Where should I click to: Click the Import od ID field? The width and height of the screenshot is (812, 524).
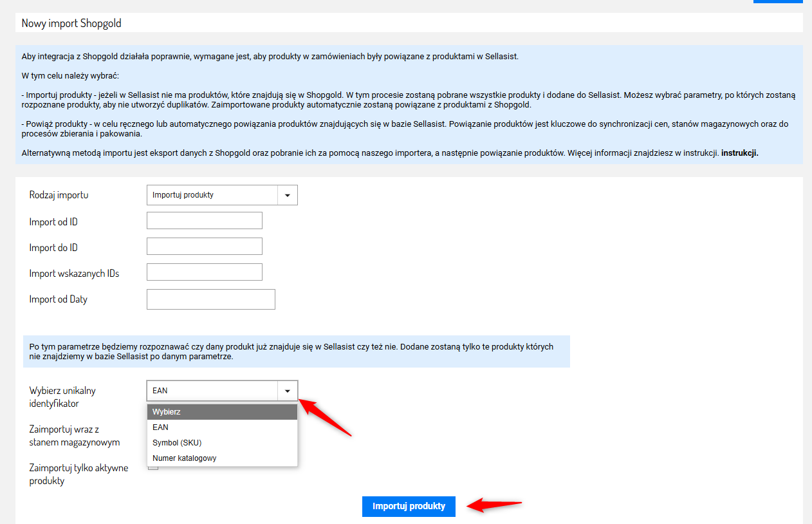pyautogui.click(x=205, y=221)
